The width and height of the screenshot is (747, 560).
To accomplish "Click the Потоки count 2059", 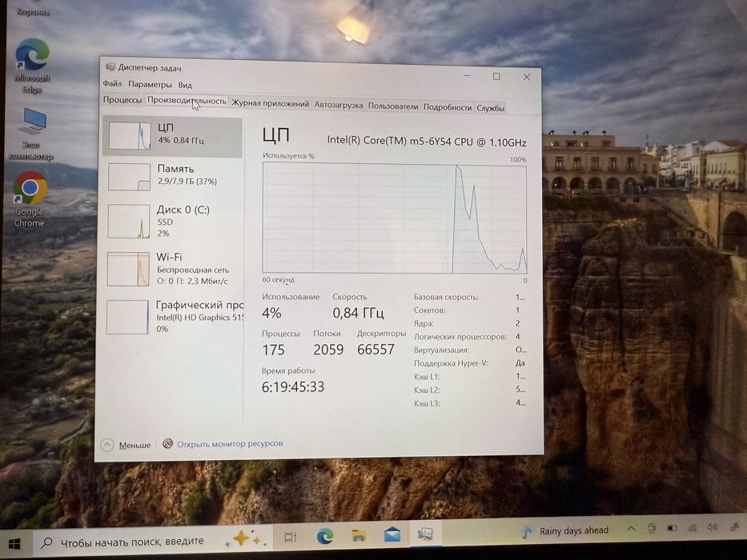I will (328, 350).
